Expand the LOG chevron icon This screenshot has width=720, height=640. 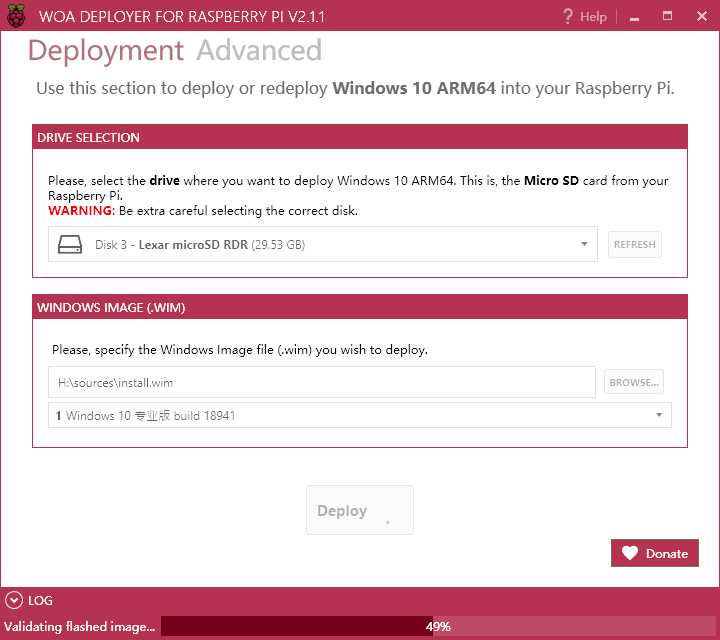[x=14, y=600]
